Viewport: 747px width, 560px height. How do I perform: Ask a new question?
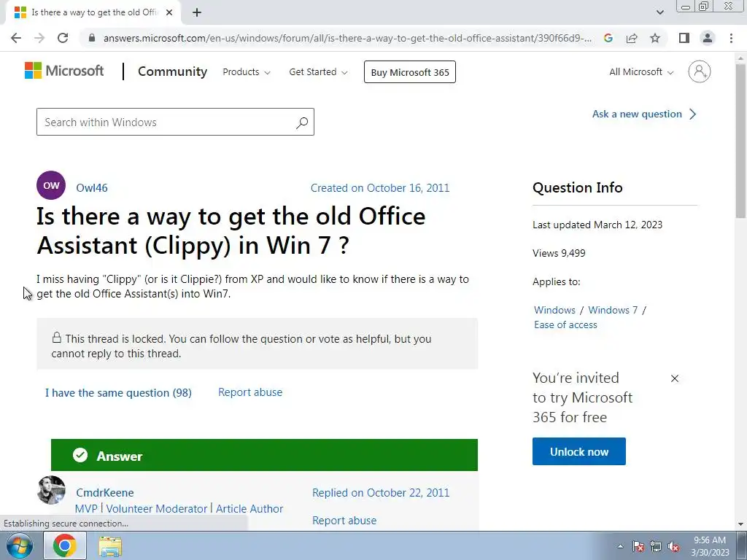(645, 114)
